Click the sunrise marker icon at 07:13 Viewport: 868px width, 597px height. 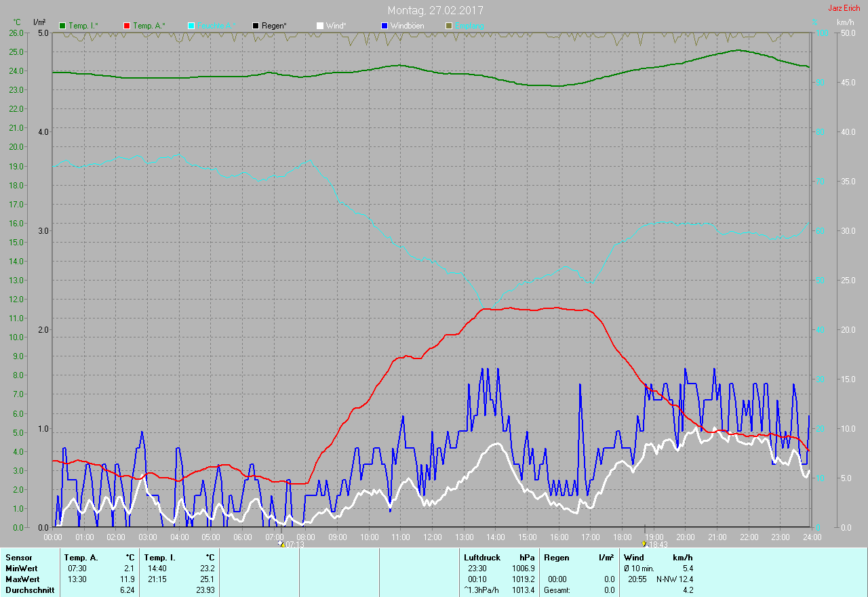[281, 544]
